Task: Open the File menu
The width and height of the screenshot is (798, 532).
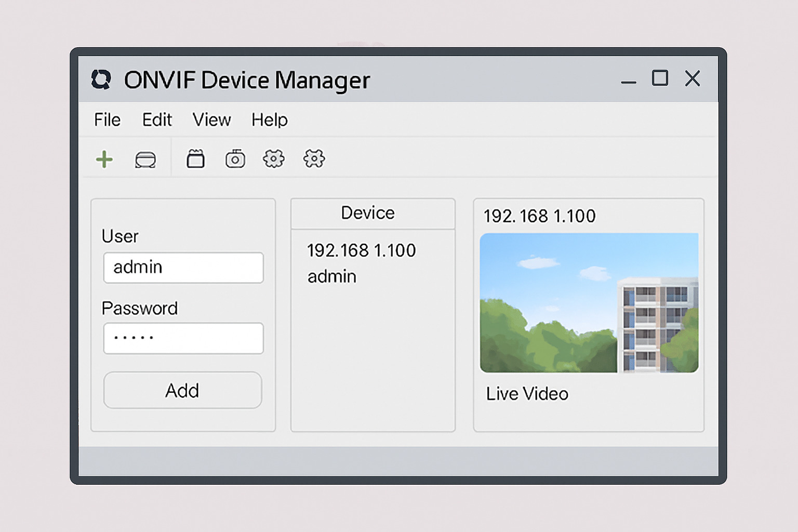Action: [x=107, y=120]
